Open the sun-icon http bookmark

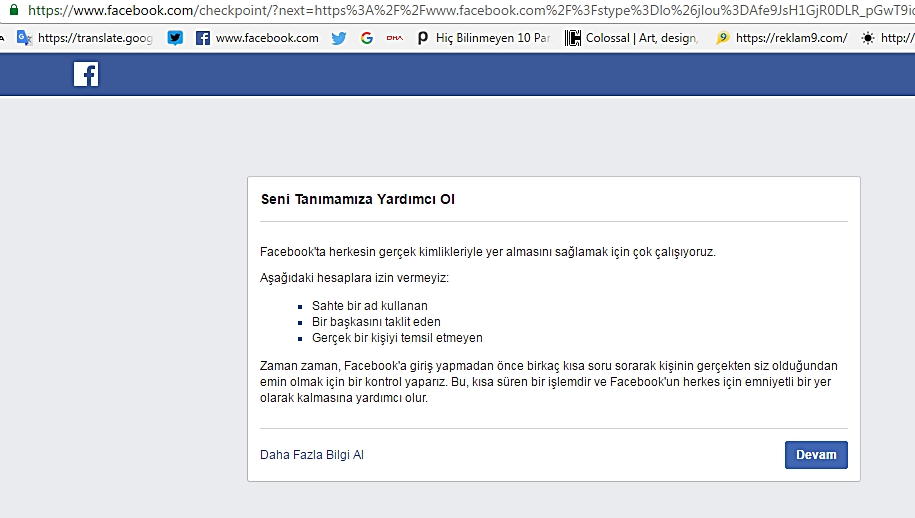tap(888, 38)
